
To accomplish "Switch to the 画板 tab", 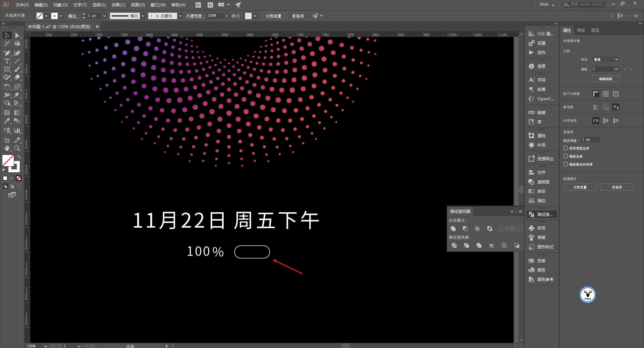I will pyautogui.click(x=581, y=30).
